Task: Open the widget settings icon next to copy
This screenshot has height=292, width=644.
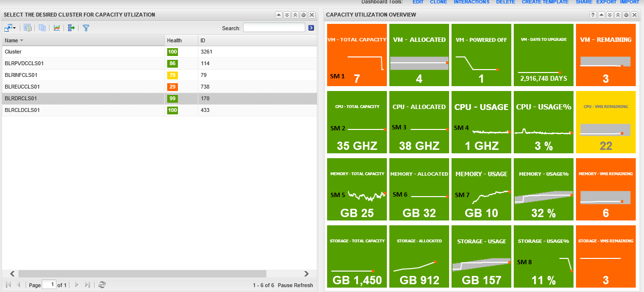Action: coord(27,28)
